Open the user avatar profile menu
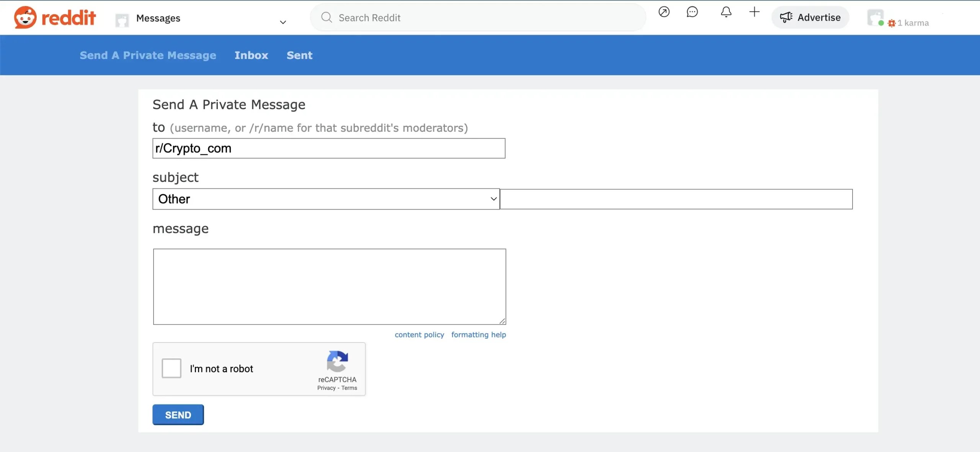This screenshot has width=980, height=452. point(875,16)
